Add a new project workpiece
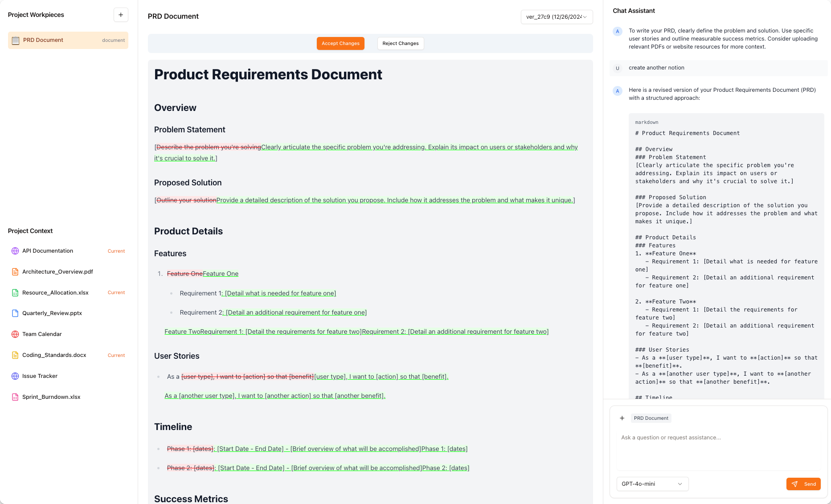831x504 pixels. point(120,14)
